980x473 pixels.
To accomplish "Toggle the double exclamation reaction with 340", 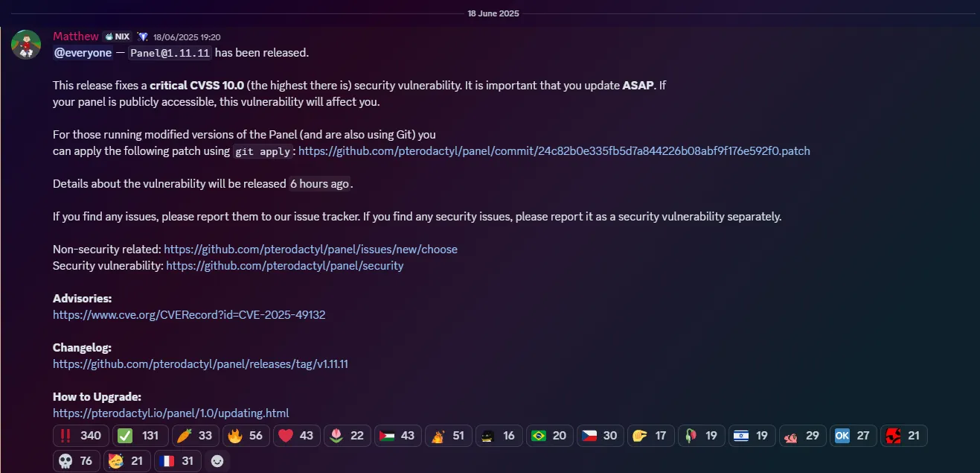I will (x=81, y=436).
